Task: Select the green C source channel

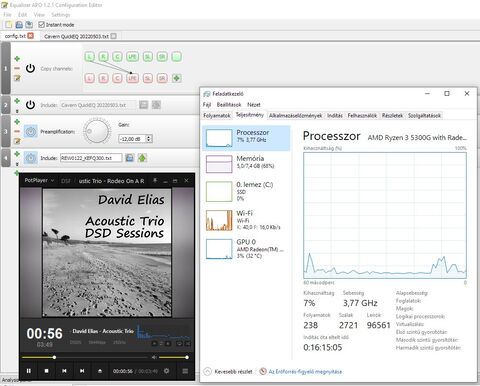Action: (117, 57)
